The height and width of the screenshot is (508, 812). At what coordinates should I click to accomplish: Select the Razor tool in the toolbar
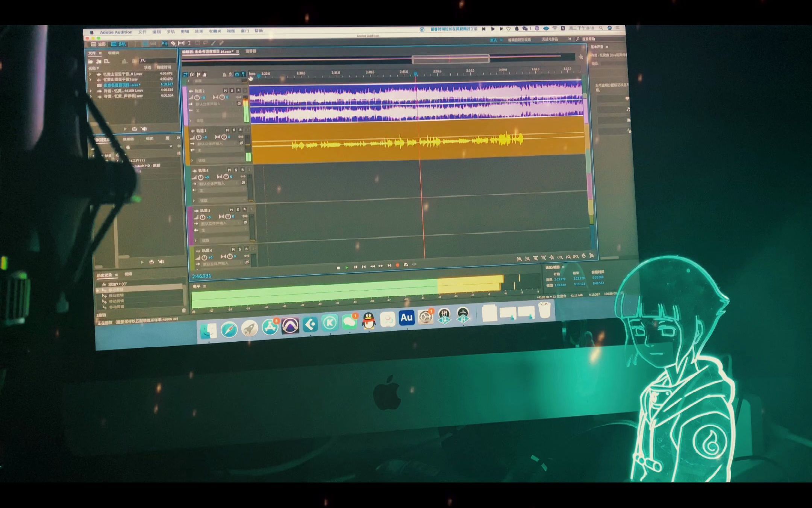(x=173, y=44)
